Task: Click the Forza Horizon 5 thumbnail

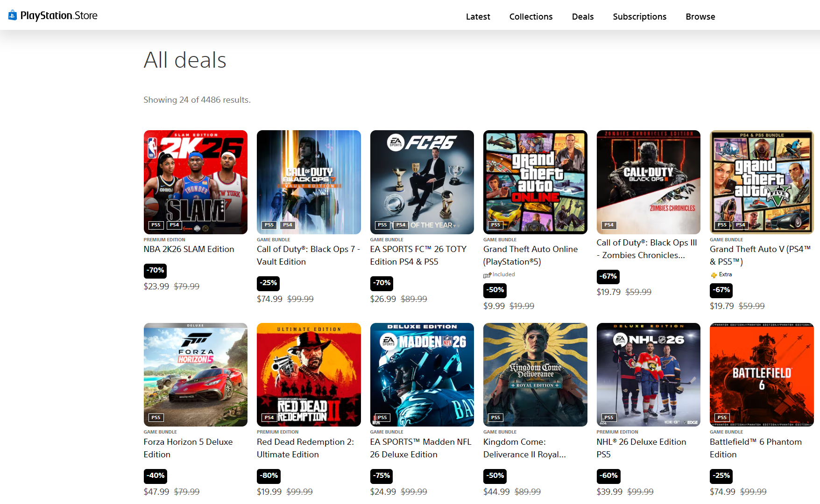Action: 196,374
